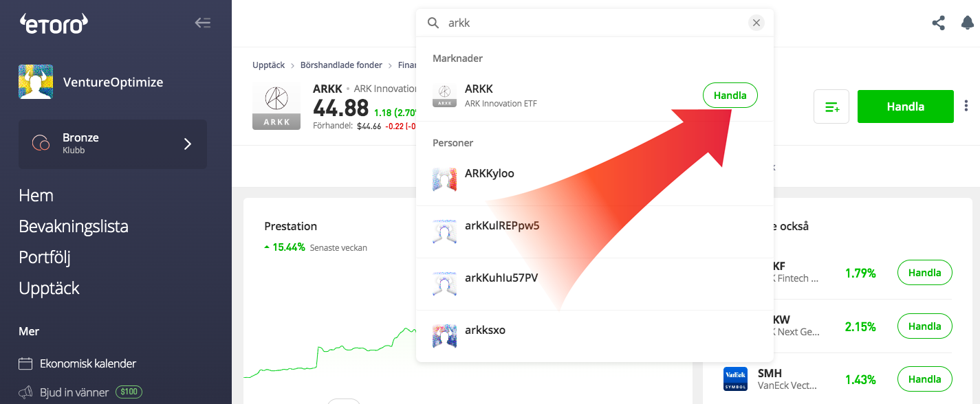This screenshot has width=980, height=404.
Task: Go to Hem in the sidebar
Action: pos(36,195)
